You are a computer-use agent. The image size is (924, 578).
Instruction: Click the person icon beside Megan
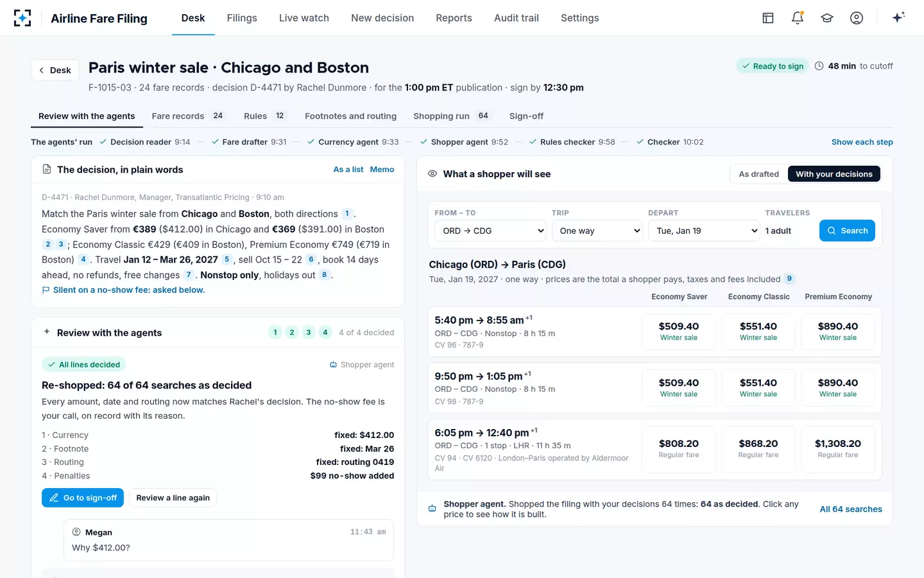[76, 532]
